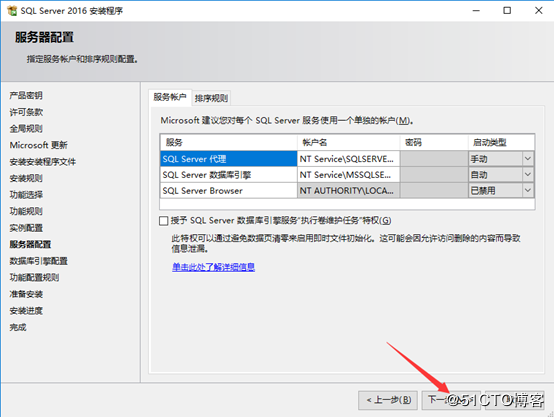Open the 单击此处了解详细信息 link
This screenshot has width=554, height=417.
213,267
